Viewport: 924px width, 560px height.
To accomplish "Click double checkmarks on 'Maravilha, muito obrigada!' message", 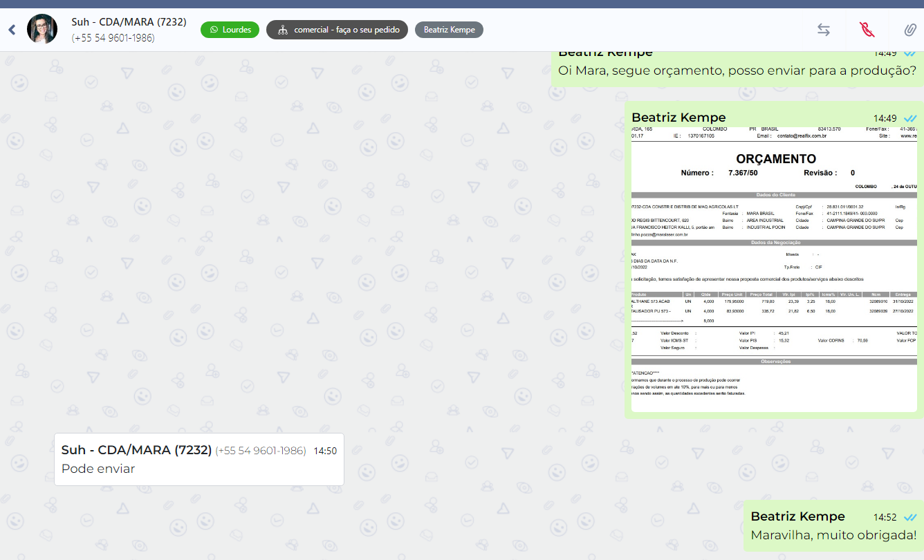I will 910,517.
